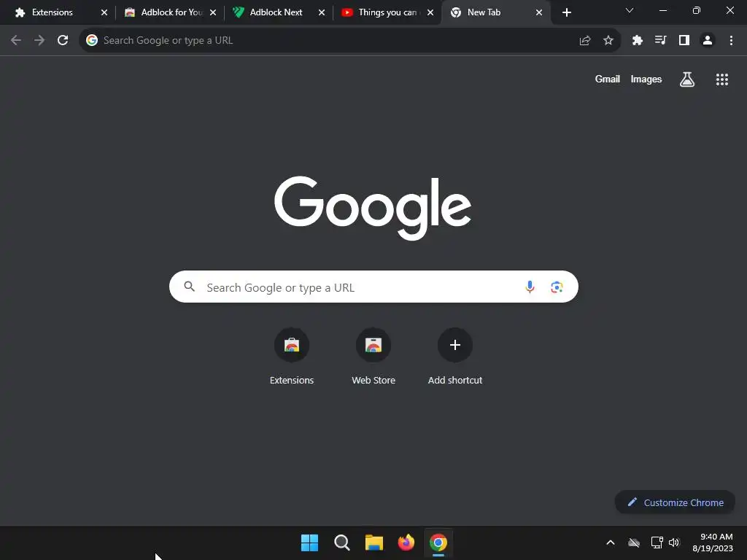Click the Google icon in the address bar
The width and height of the screenshot is (747, 560).
[x=92, y=41]
